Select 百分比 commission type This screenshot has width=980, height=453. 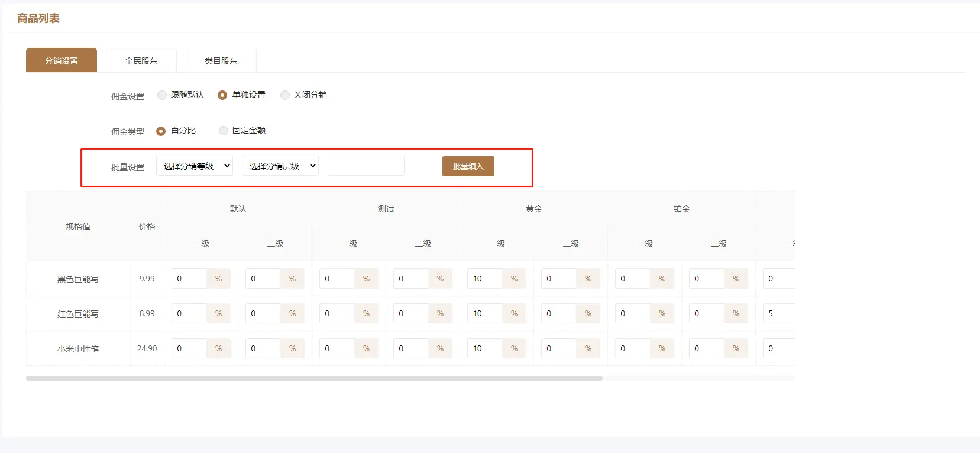(x=161, y=131)
